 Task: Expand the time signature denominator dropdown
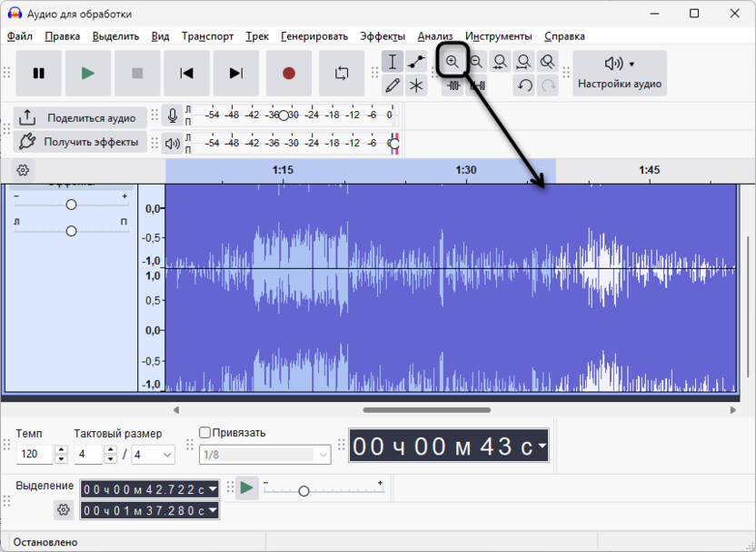point(167,454)
